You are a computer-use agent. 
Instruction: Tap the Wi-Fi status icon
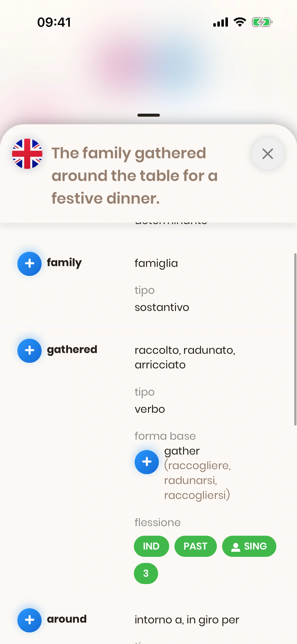coord(240,22)
